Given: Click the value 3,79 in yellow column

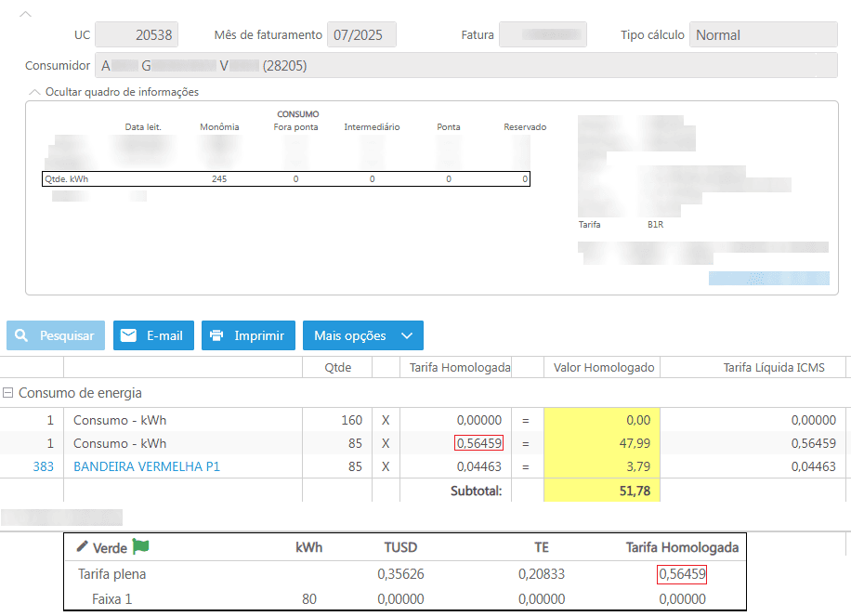Looking at the screenshot, I should coord(637,466).
